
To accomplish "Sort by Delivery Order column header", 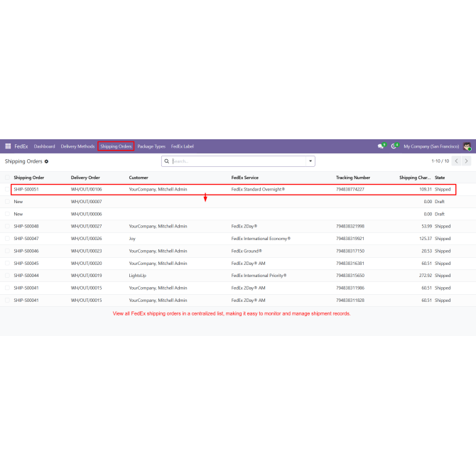I will [x=85, y=178].
